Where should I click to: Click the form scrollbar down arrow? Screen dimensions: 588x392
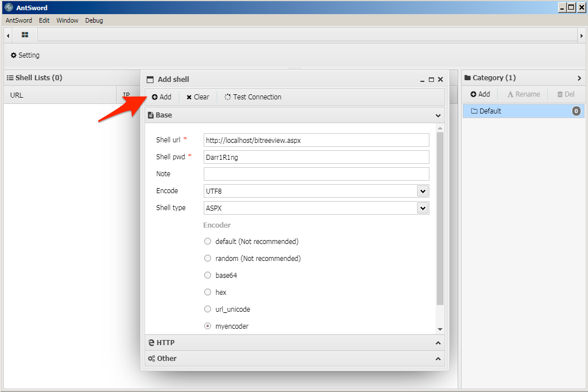tap(440, 329)
